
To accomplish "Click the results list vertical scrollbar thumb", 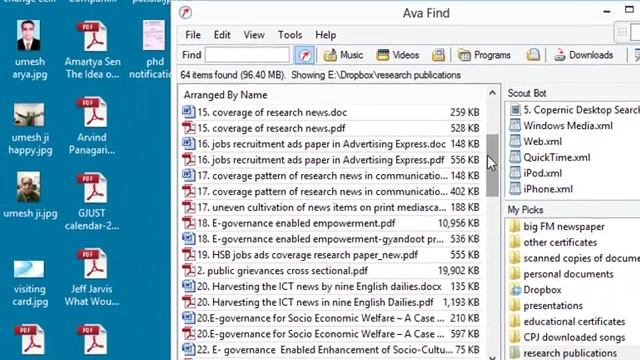I will point(492,165).
